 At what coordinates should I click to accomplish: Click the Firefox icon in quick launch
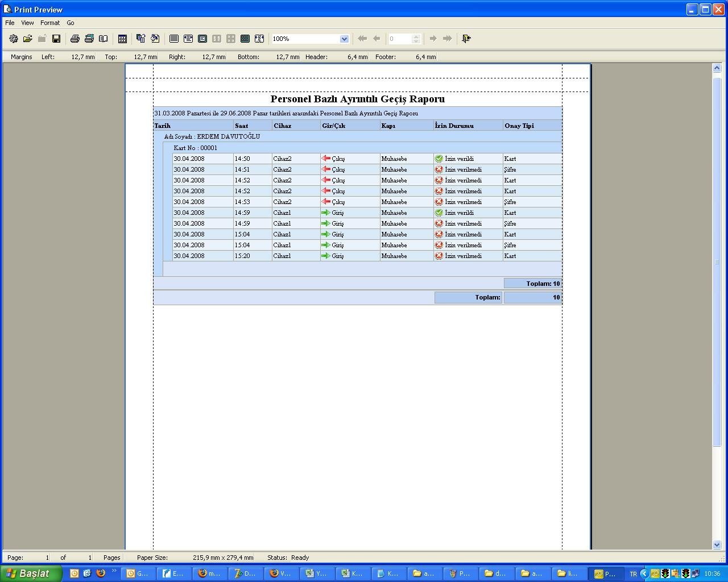click(x=101, y=573)
